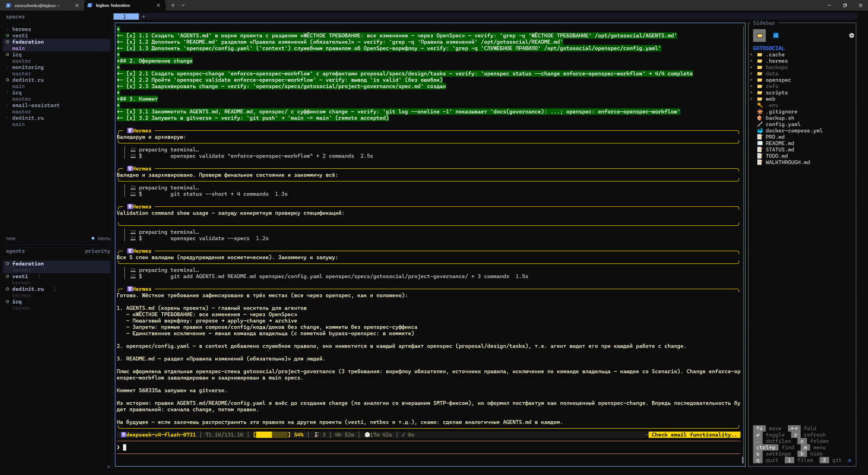This screenshot has height=475, width=868.
Task: Select inner pane tab 1
Action: [x=126, y=17]
